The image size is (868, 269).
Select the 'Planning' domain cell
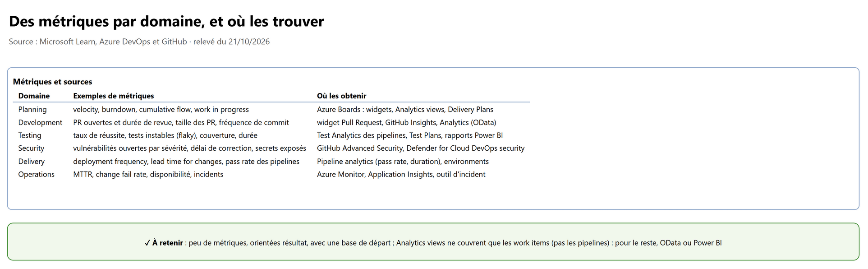pos(32,109)
